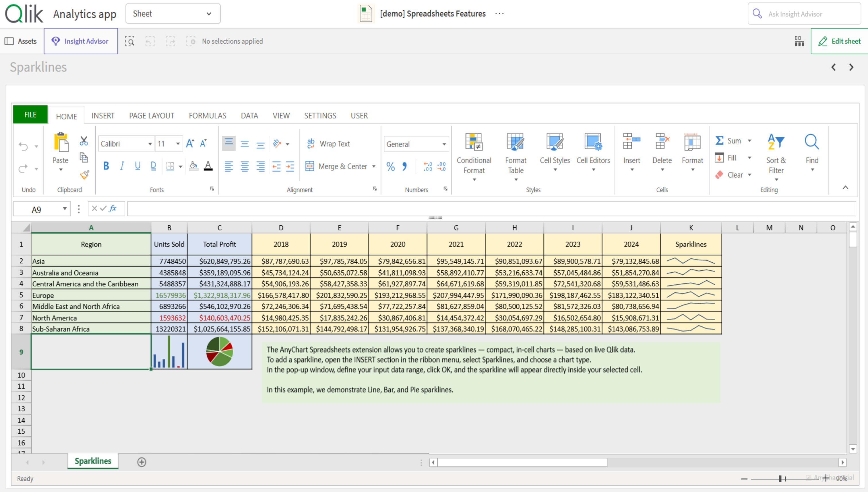Toggle Wrap Text

click(x=328, y=144)
